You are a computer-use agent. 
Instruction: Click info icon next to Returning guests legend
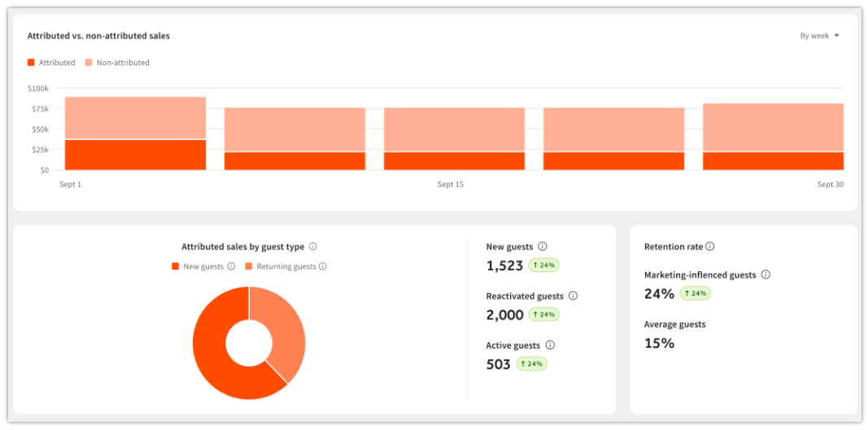(x=323, y=266)
